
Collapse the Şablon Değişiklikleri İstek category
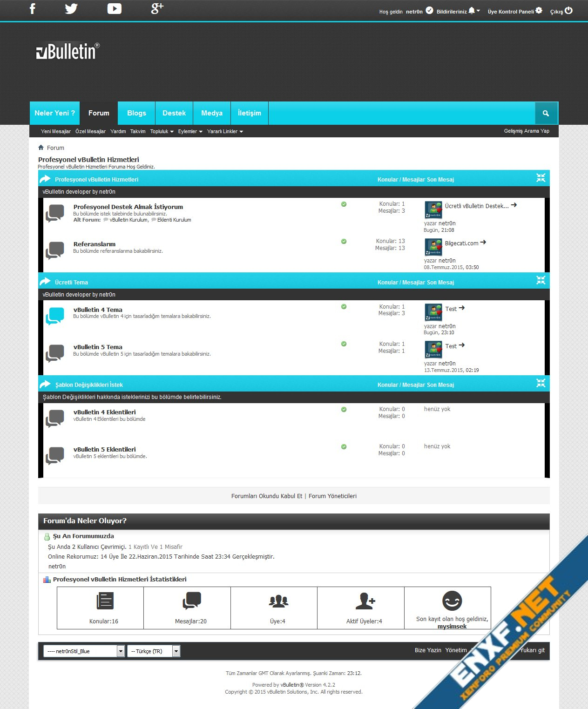click(x=541, y=383)
